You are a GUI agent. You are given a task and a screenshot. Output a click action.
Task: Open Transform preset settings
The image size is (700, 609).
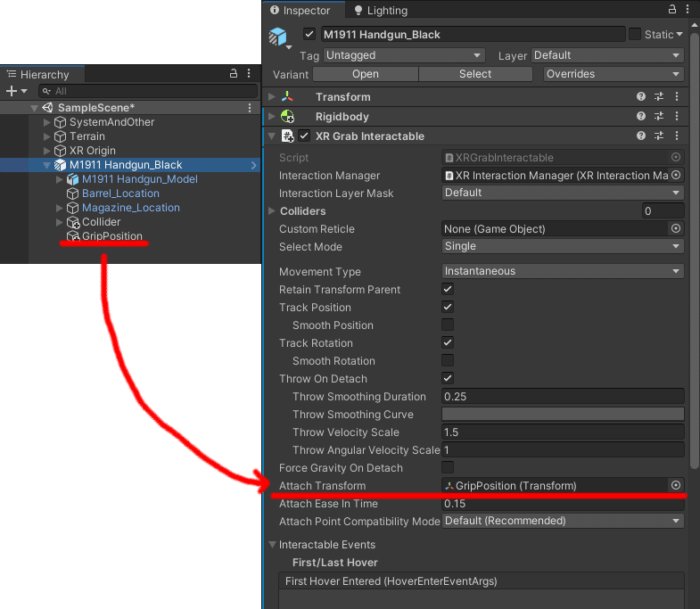659,96
